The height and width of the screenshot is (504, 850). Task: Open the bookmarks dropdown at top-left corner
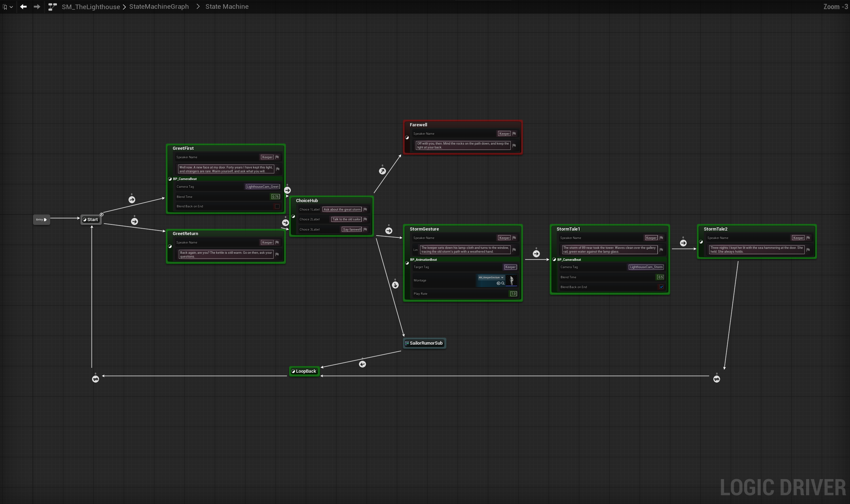point(8,7)
